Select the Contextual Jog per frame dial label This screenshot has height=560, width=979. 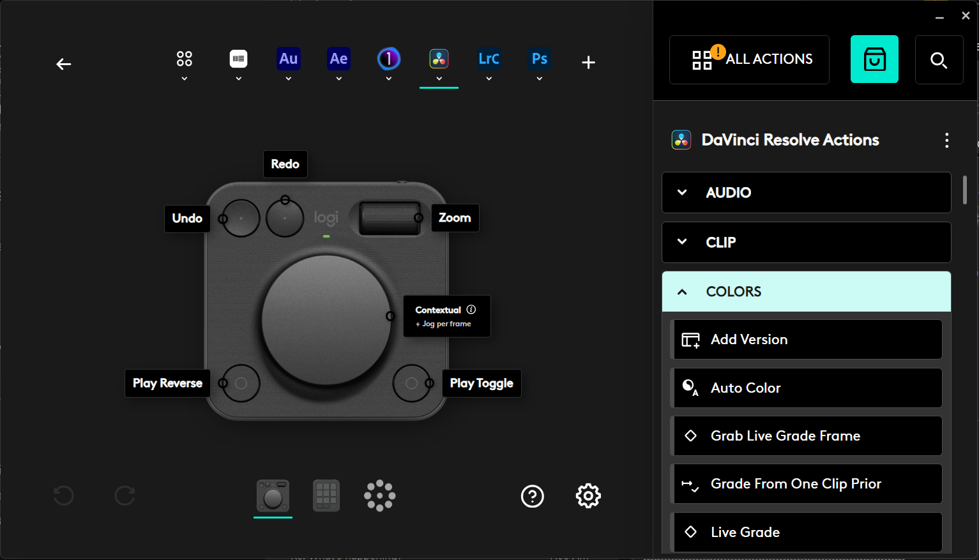point(447,316)
